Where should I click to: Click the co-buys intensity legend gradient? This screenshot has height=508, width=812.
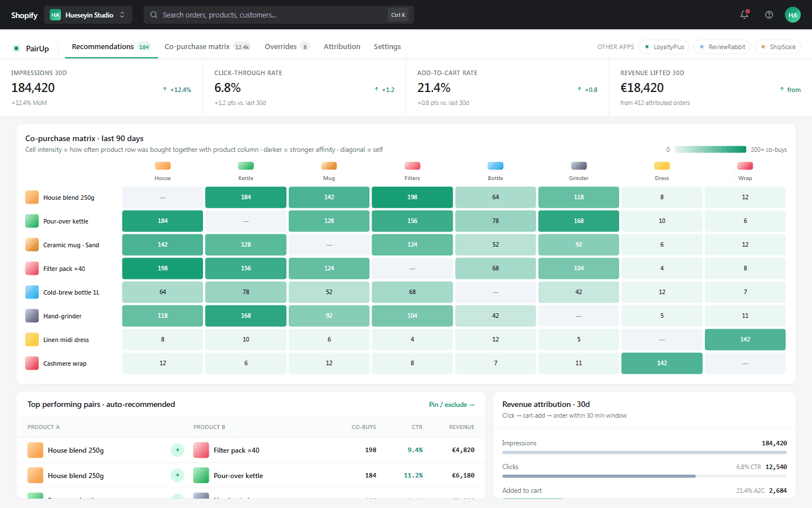point(710,150)
